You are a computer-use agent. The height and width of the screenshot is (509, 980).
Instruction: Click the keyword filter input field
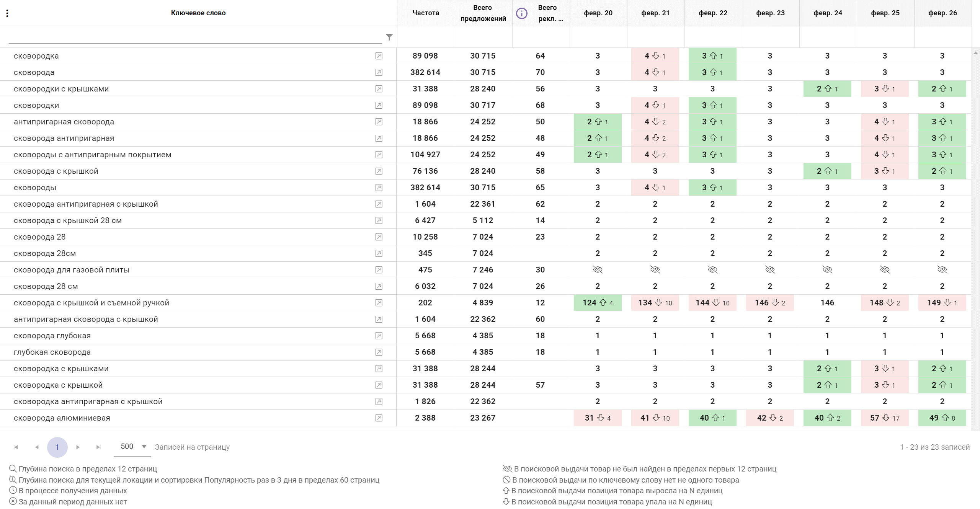coord(195,37)
